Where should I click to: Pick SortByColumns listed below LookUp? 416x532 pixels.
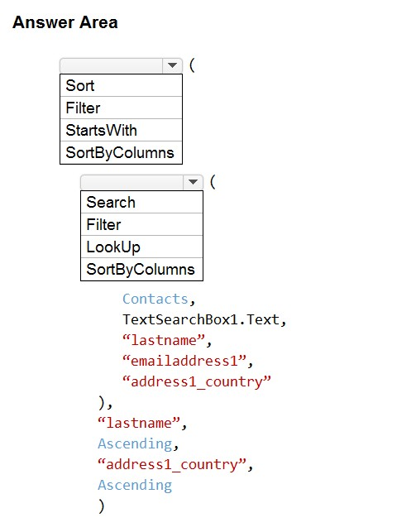[x=141, y=270]
